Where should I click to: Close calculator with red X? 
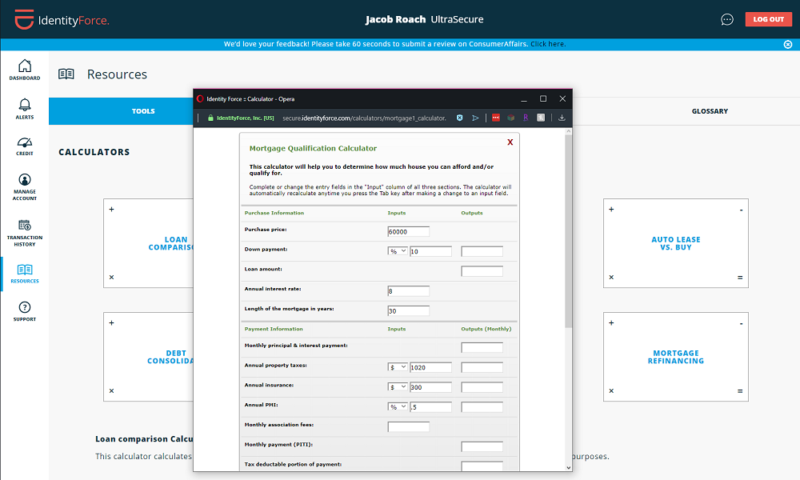coord(510,142)
